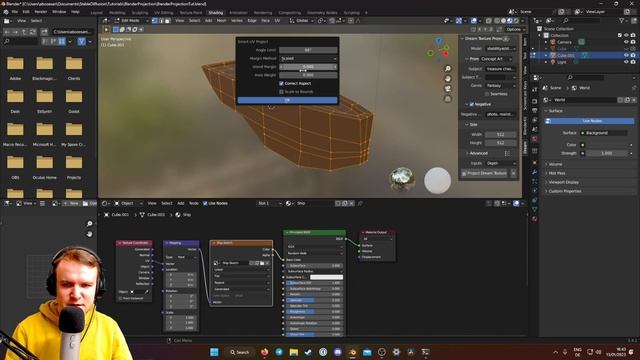Toggle Seamless checkbox in Dream Texture panel

coord(487,94)
